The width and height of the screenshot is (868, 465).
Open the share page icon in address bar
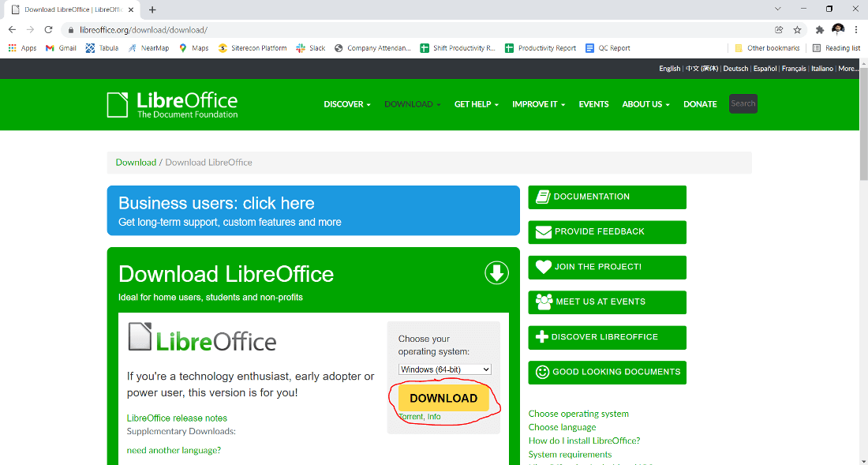779,30
